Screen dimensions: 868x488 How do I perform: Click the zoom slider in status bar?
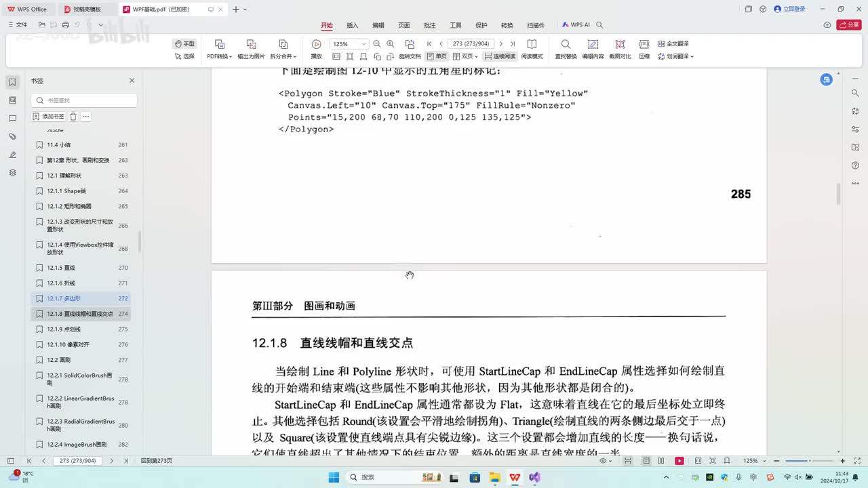(808, 461)
